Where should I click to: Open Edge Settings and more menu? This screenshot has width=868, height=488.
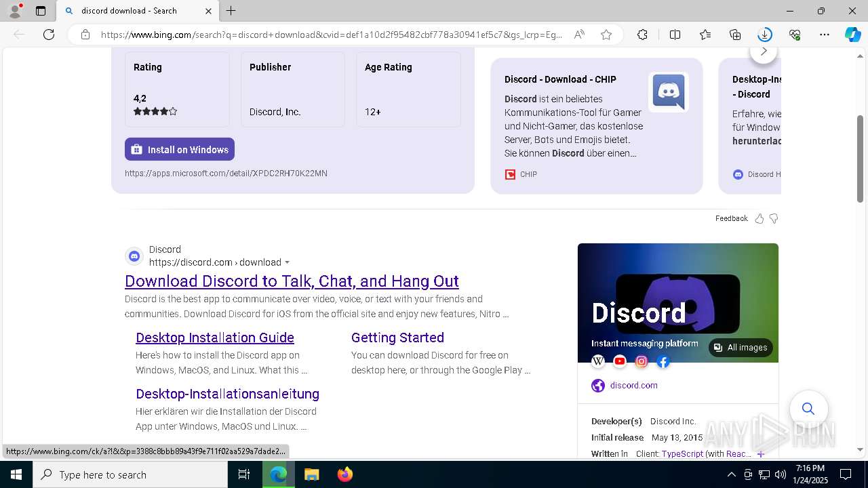(825, 35)
